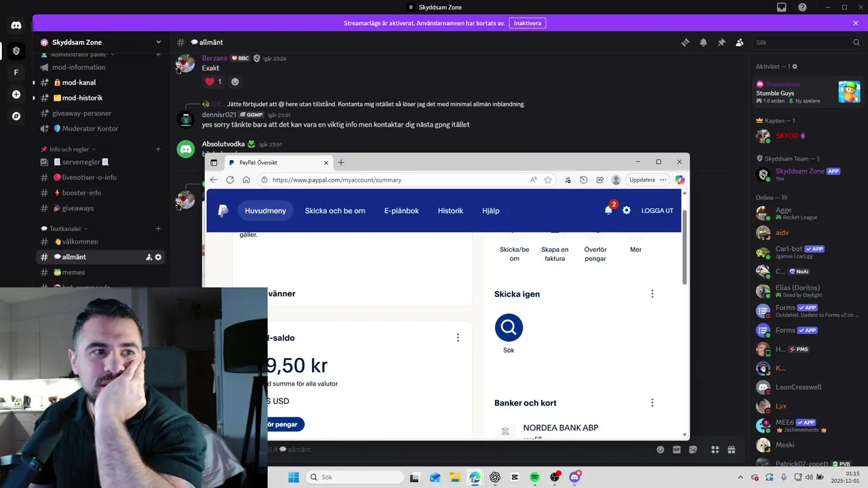Open Discover servers compass icon
The image size is (868, 488).
[x=16, y=116]
